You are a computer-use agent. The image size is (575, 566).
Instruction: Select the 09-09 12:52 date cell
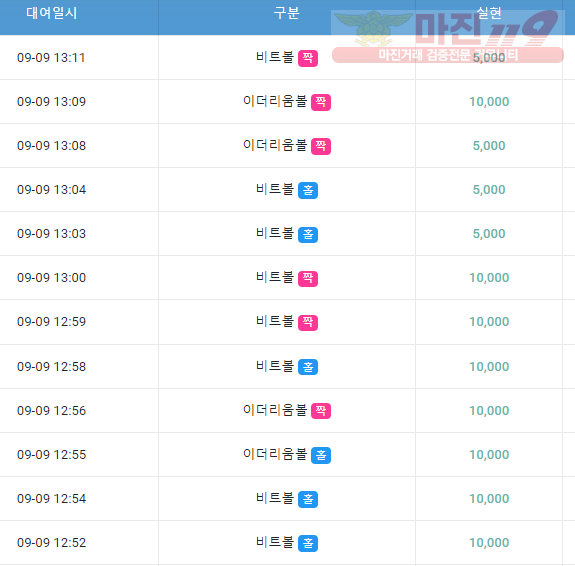[51, 543]
